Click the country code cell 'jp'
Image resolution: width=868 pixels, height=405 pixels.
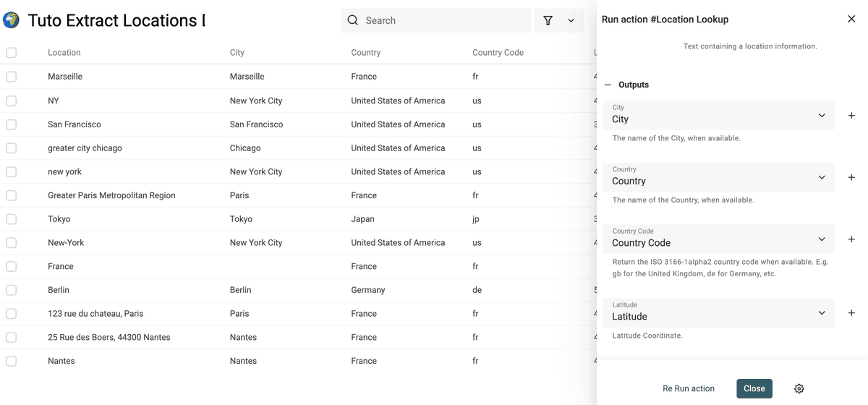[x=476, y=218]
